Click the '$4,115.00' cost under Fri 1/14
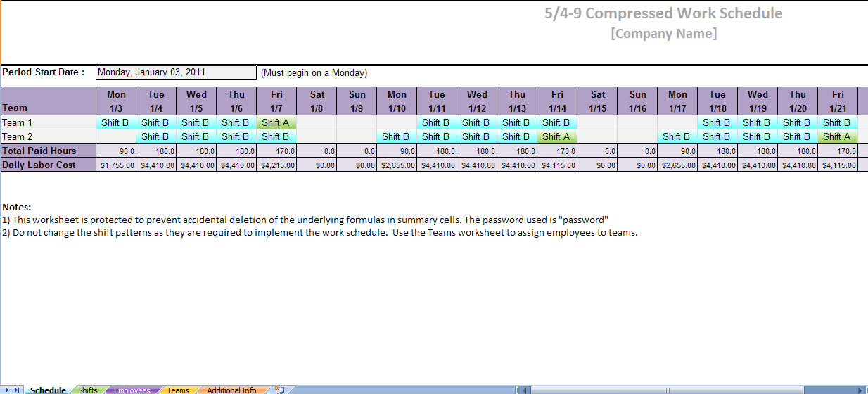This screenshot has width=868, height=394. click(x=557, y=165)
